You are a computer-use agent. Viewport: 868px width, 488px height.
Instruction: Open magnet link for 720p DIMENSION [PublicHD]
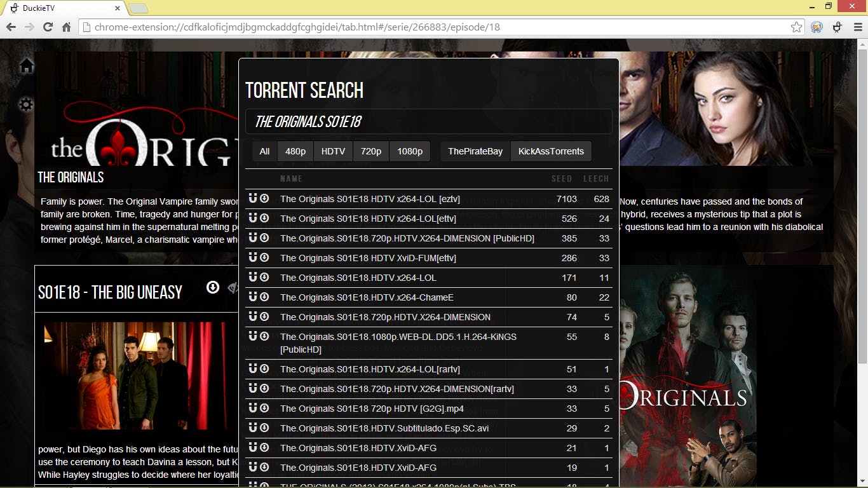[252, 238]
